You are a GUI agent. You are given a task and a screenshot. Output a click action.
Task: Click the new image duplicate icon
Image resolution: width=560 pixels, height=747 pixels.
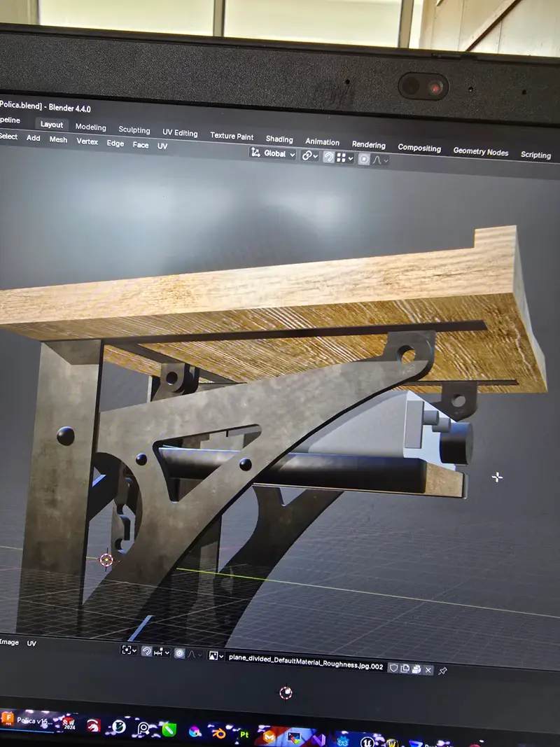(x=405, y=669)
